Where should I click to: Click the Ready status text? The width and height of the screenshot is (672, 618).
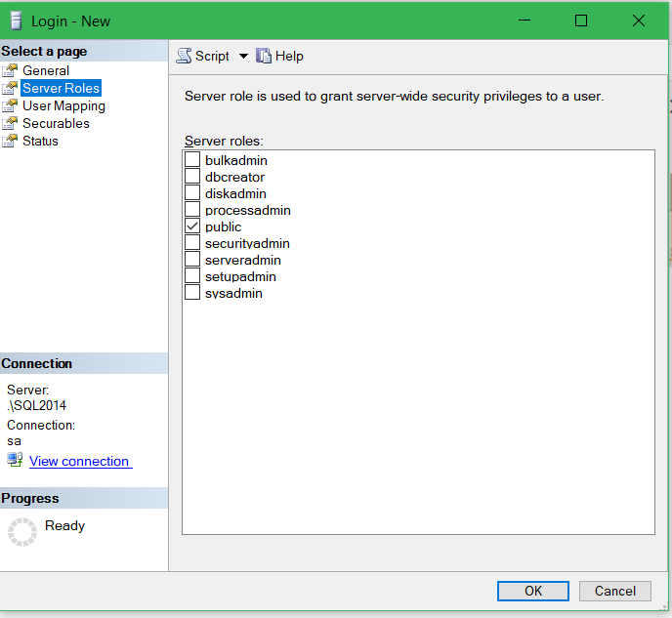(64, 526)
